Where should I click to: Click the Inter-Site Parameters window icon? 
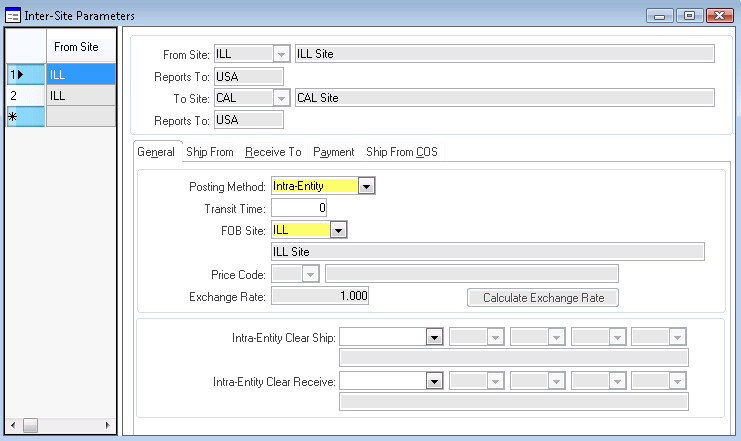[12, 15]
